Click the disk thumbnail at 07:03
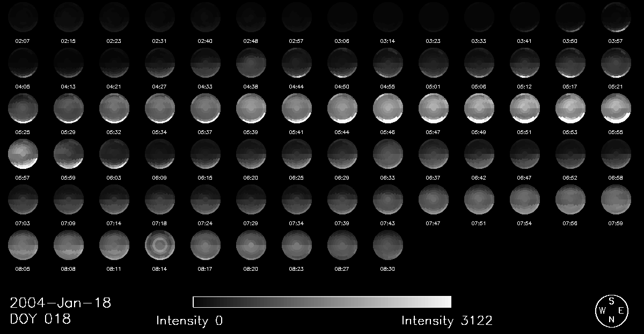The width and height of the screenshot is (644, 334). tap(23, 200)
